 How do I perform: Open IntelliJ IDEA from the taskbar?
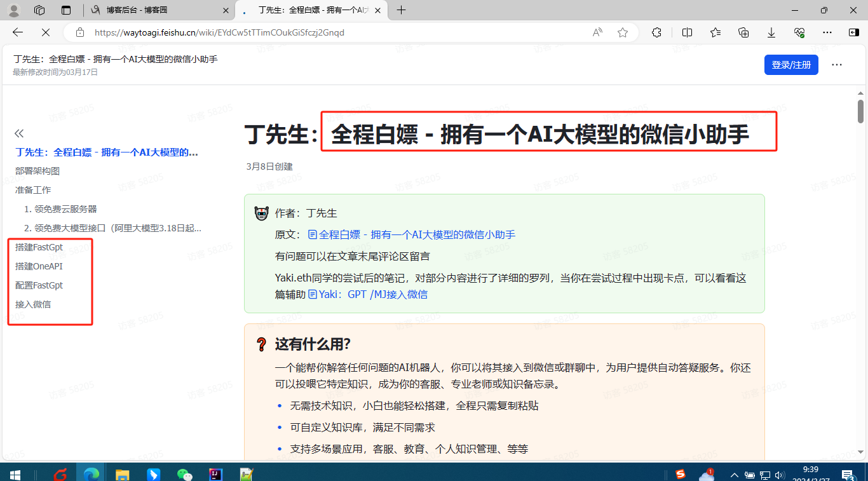(215, 473)
